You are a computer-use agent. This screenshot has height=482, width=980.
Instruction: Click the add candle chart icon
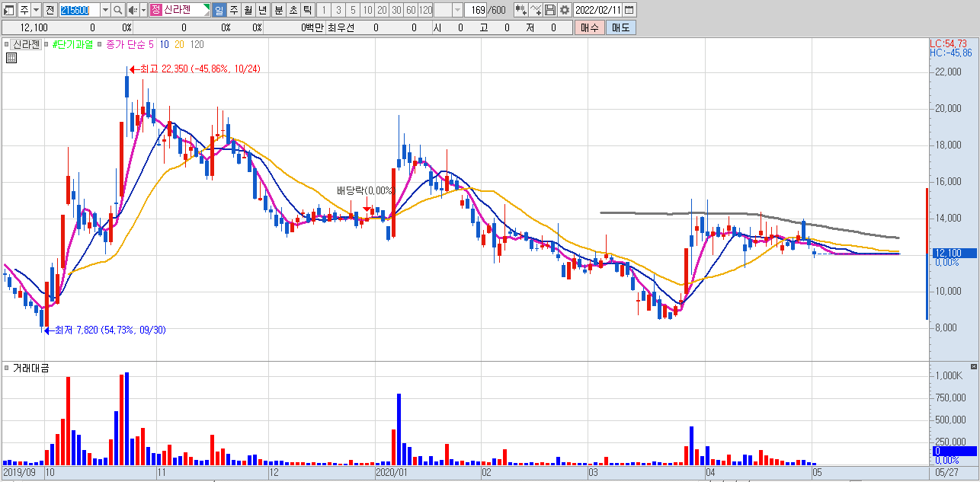coord(520,10)
